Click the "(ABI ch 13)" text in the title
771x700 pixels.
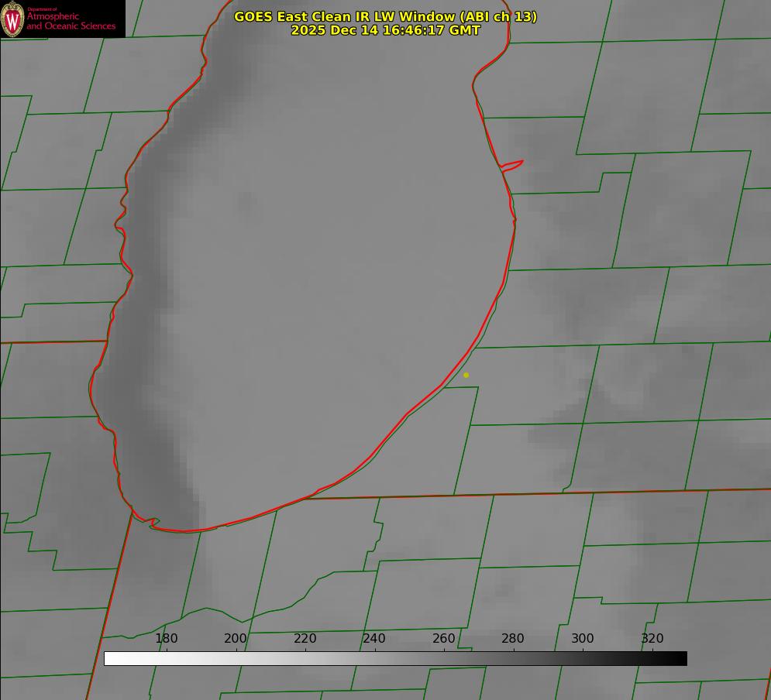[x=498, y=16]
